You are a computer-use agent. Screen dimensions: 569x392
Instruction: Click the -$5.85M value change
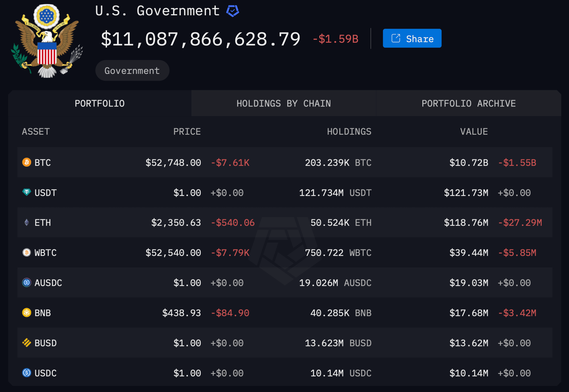[517, 253]
